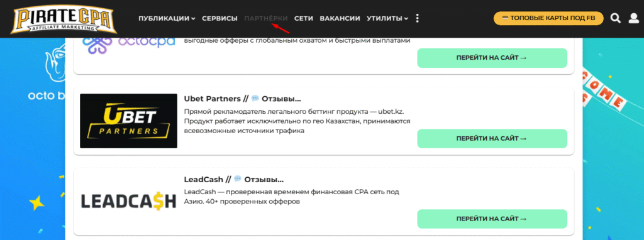Click Перейти на сайт for octocpa
This screenshot has width=644, height=240.
click(x=492, y=58)
